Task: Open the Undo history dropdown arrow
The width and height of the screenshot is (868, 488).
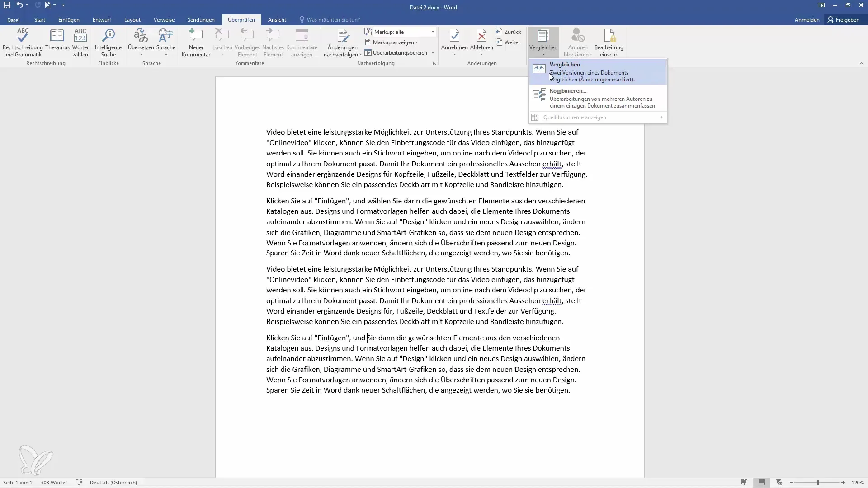Action: (x=27, y=5)
